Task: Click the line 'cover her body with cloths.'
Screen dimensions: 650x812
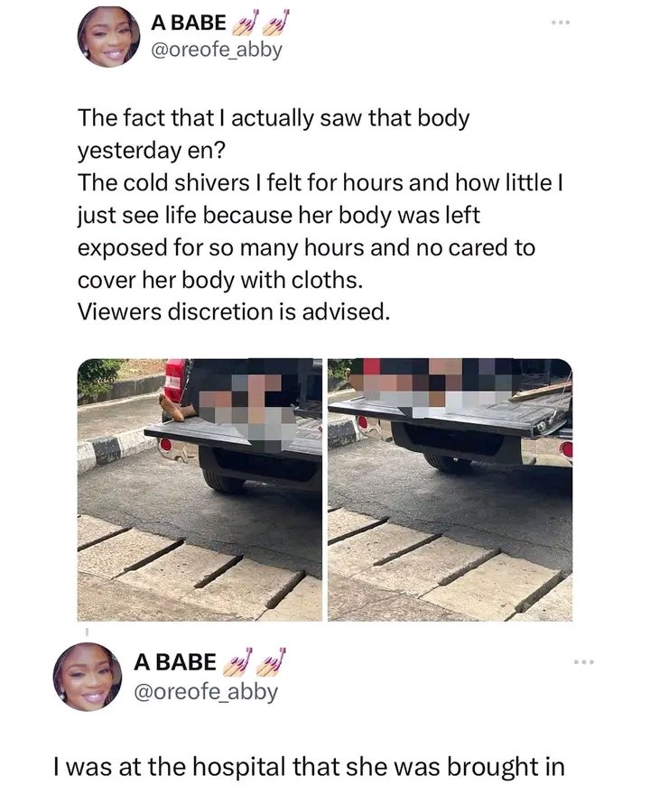Action: (219, 281)
